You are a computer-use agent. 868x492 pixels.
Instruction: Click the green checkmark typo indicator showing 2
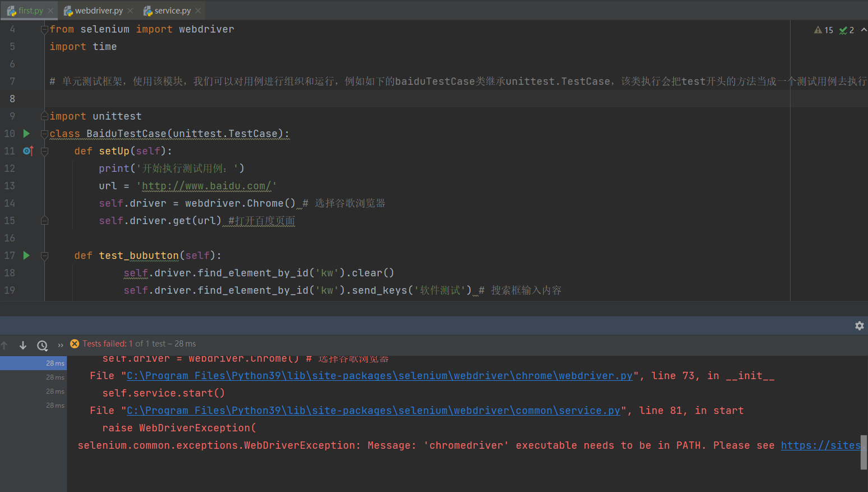847,30
